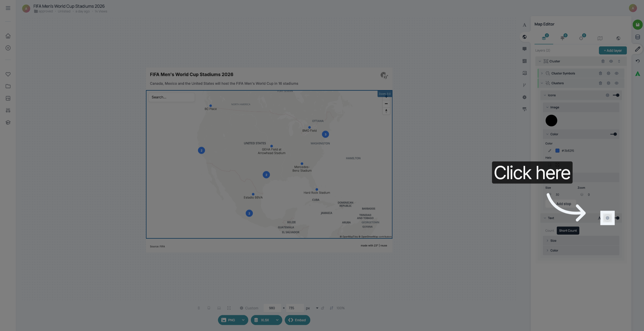
Task: Toggle visibility of the Cluster layer
Action: tap(611, 61)
